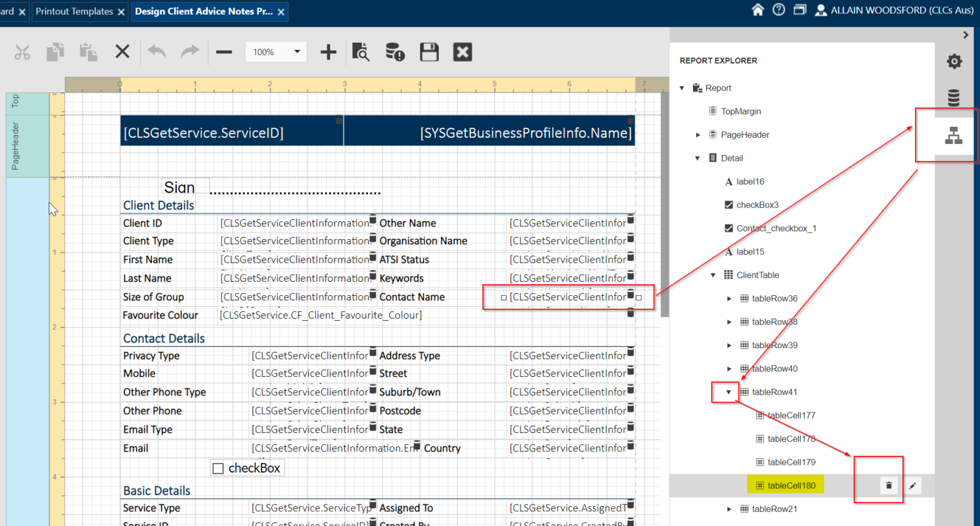Save the report template

[429, 52]
